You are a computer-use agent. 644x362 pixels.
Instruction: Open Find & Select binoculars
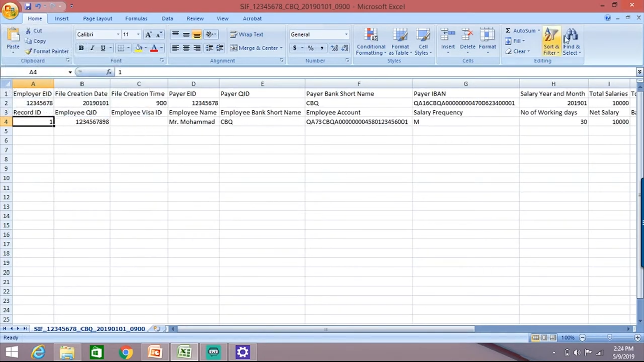[x=571, y=41]
